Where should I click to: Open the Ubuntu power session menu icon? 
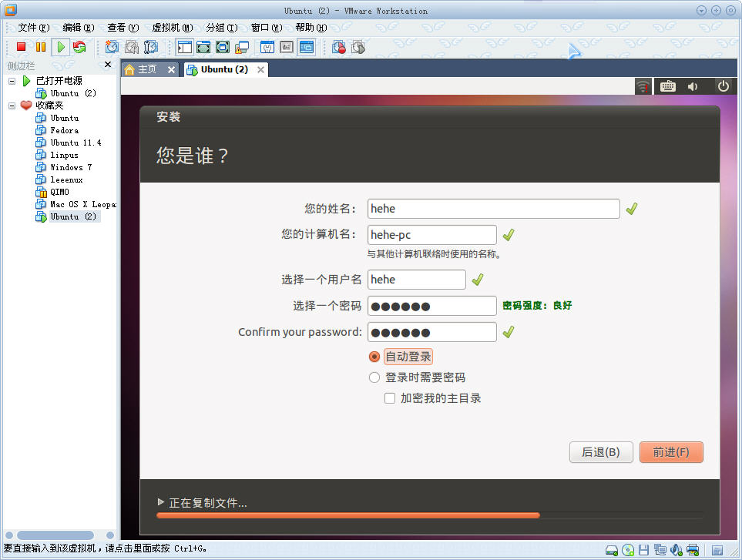[x=723, y=86]
